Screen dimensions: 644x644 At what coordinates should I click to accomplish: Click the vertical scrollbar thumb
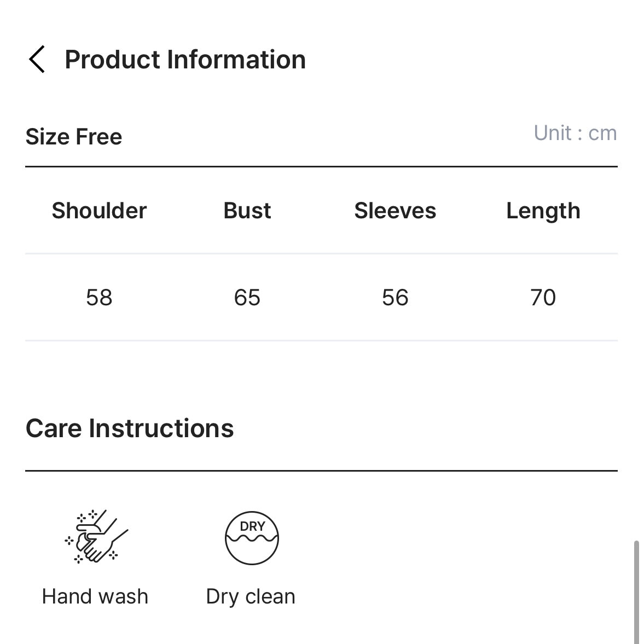[636, 591]
